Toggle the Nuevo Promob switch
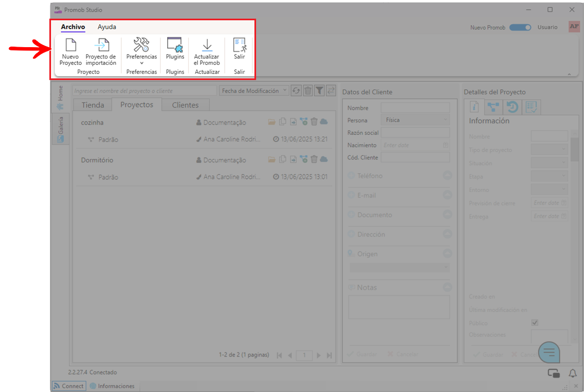The image size is (584, 392). 520,27
